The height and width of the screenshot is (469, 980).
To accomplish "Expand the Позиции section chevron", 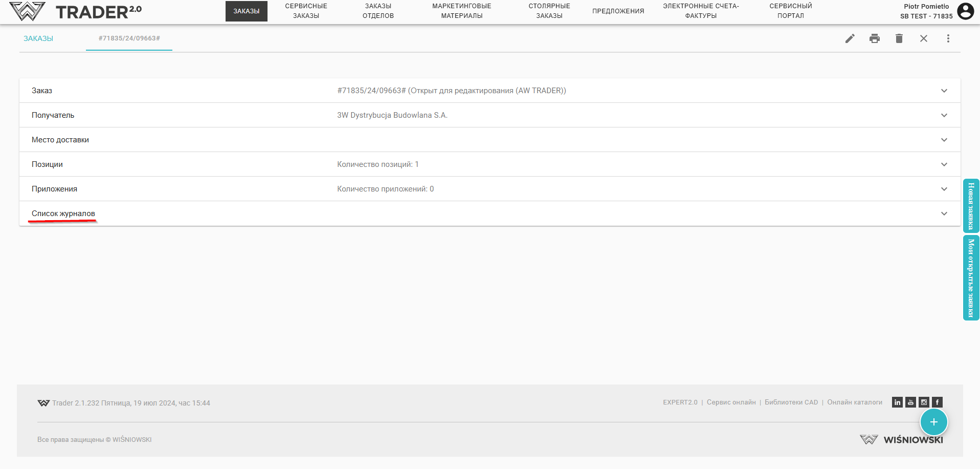I will (944, 164).
